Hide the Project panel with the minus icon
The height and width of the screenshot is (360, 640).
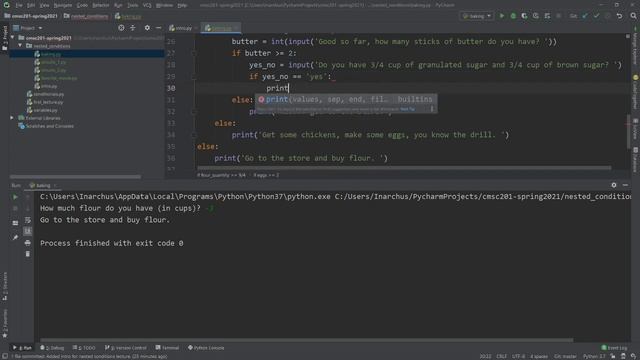pyautogui.click(x=158, y=28)
